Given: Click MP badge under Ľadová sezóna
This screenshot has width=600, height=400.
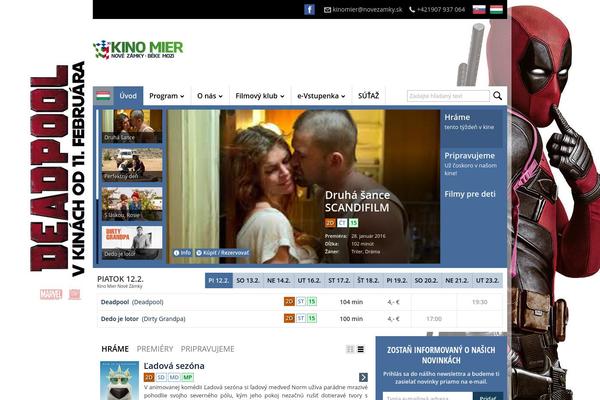Looking at the screenshot, I should (187, 377).
